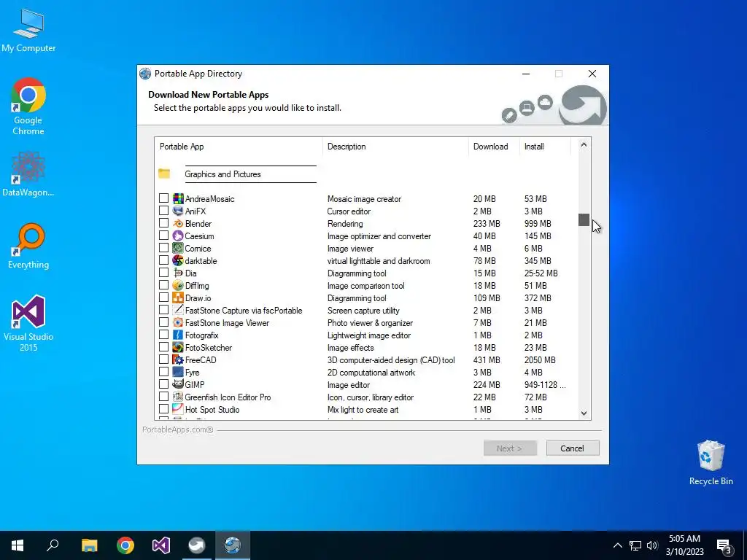Viewport: 747px width, 560px height.
Task: Check the Fyre checkbox
Action: coord(164,371)
